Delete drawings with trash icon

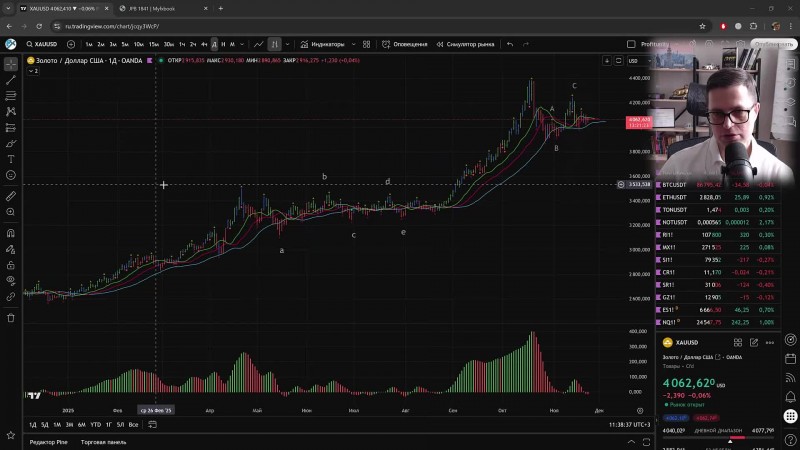11,318
